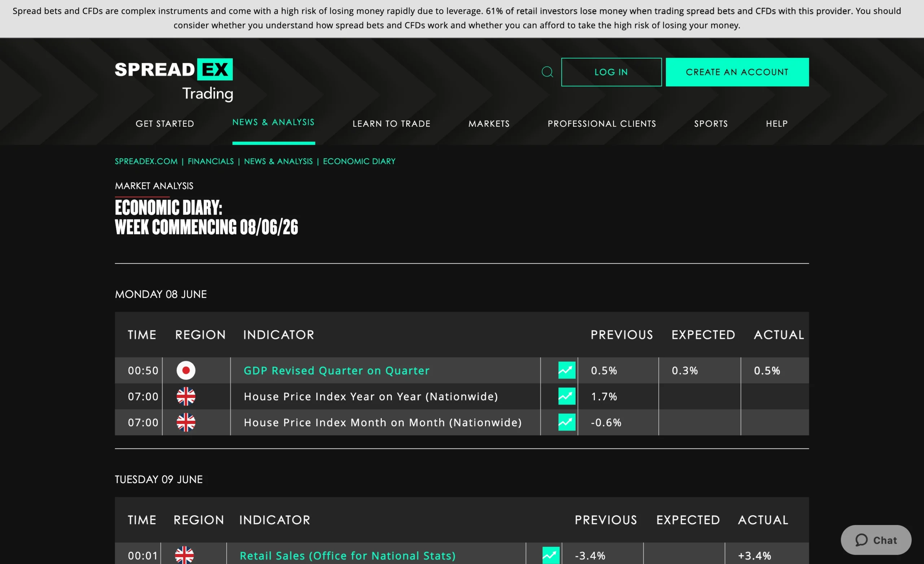Click the +3.4% actual value
924x564 pixels.
tap(754, 555)
